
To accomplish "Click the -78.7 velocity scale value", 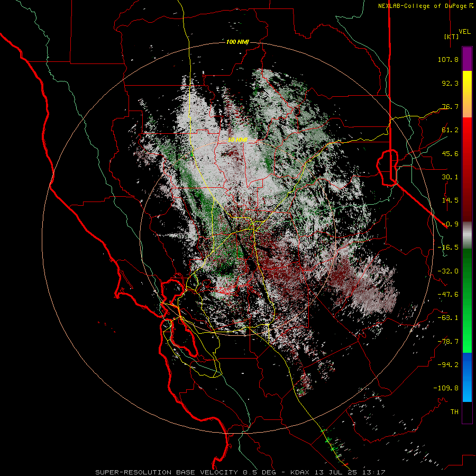I will coord(448,342).
